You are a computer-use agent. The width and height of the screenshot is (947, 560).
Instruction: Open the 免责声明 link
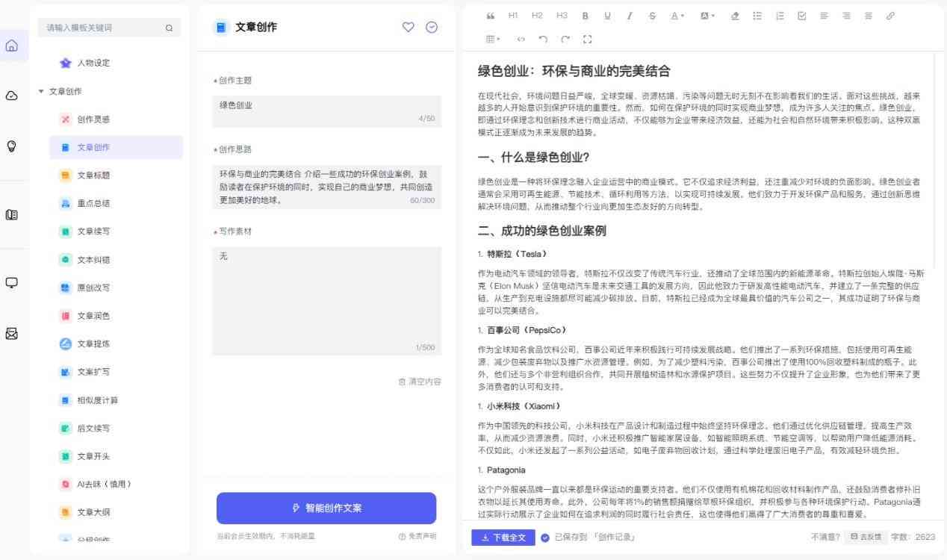pyautogui.click(x=417, y=536)
